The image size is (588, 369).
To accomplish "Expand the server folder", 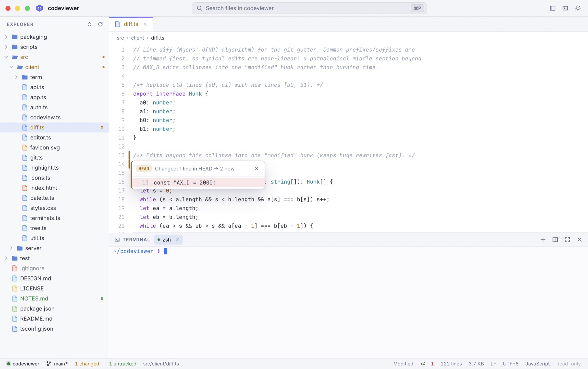I will pyautogui.click(x=11, y=248).
